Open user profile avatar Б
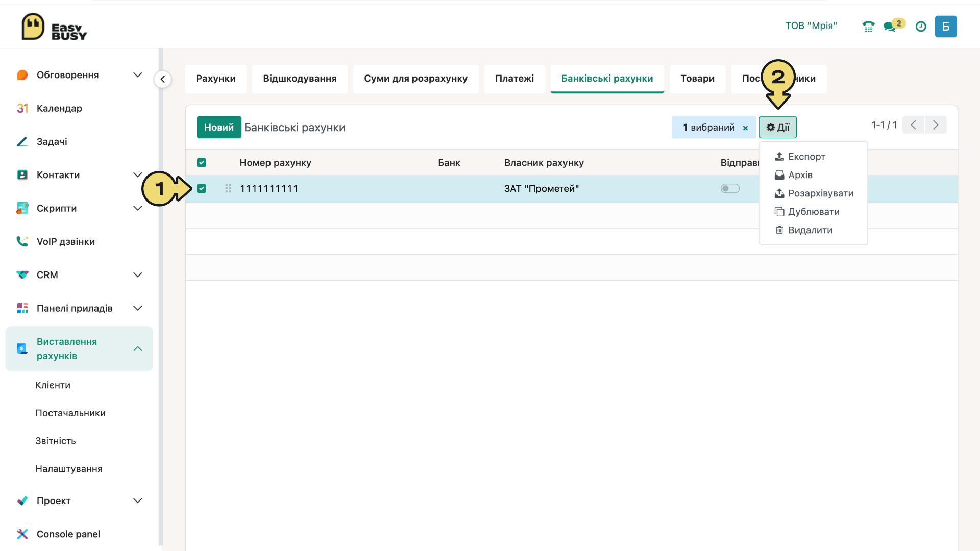The width and height of the screenshot is (980, 551). point(946,27)
